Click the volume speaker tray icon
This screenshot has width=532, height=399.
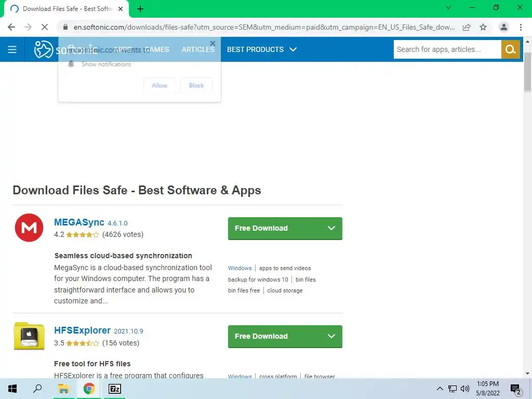pyautogui.click(x=465, y=389)
